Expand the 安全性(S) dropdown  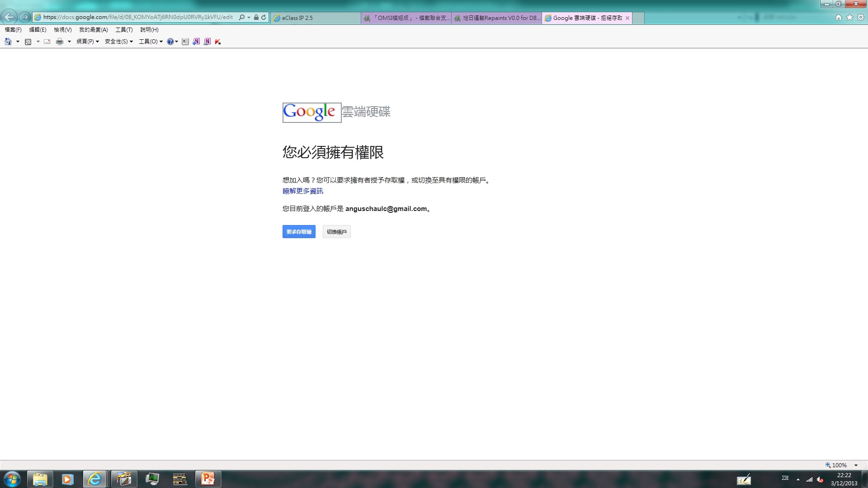tap(119, 42)
